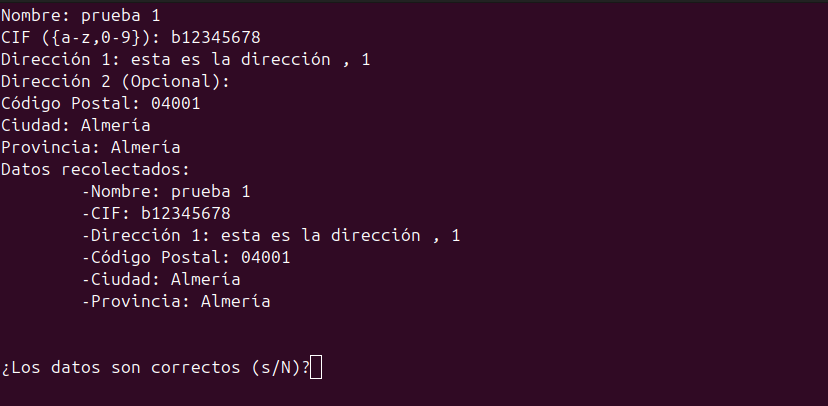
Task: Click the indented '-Provincia: Almería' summary line
Action: point(176,301)
